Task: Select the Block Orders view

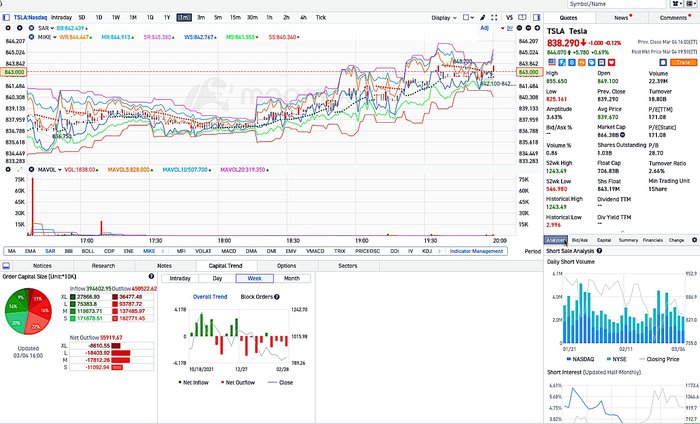Action: pos(257,297)
